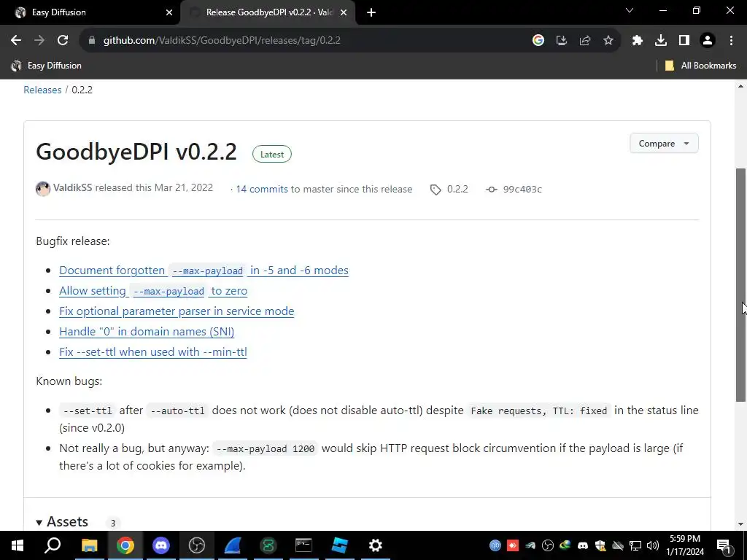This screenshot has height=560, width=747.
Task: Click the Latest badge
Action: click(272, 155)
